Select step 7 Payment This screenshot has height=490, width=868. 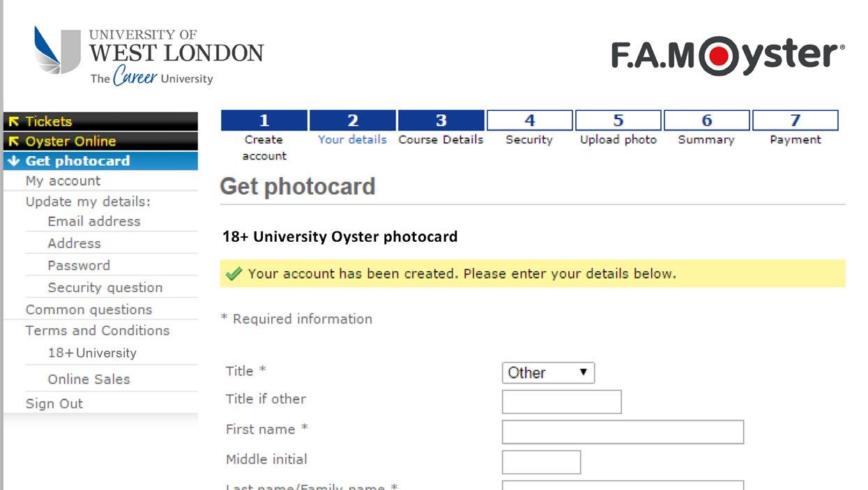point(795,129)
